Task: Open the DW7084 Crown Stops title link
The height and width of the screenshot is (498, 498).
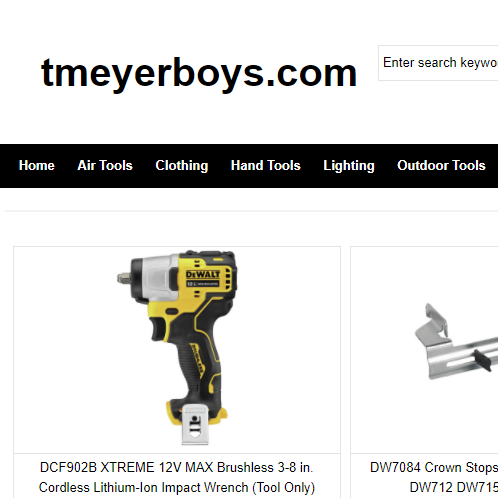Action: [434, 477]
